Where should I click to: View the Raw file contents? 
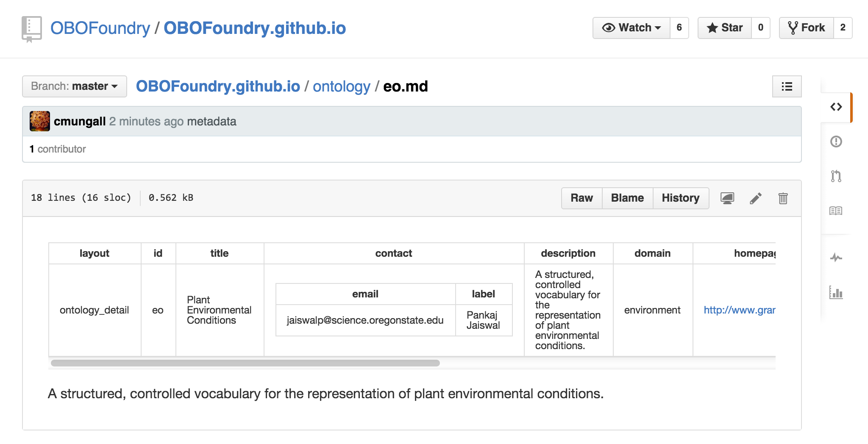tap(581, 198)
